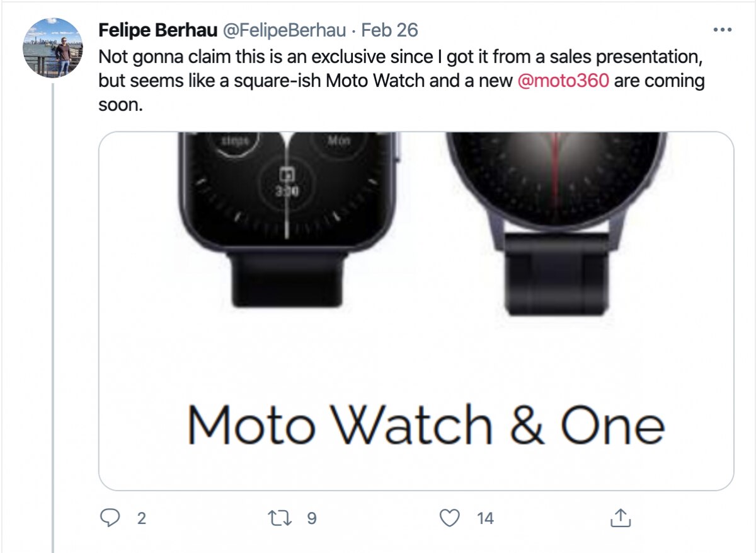Open the Feb 26 timestamp link
The width and height of the screenshot is (756, 553).
point(389,30)
